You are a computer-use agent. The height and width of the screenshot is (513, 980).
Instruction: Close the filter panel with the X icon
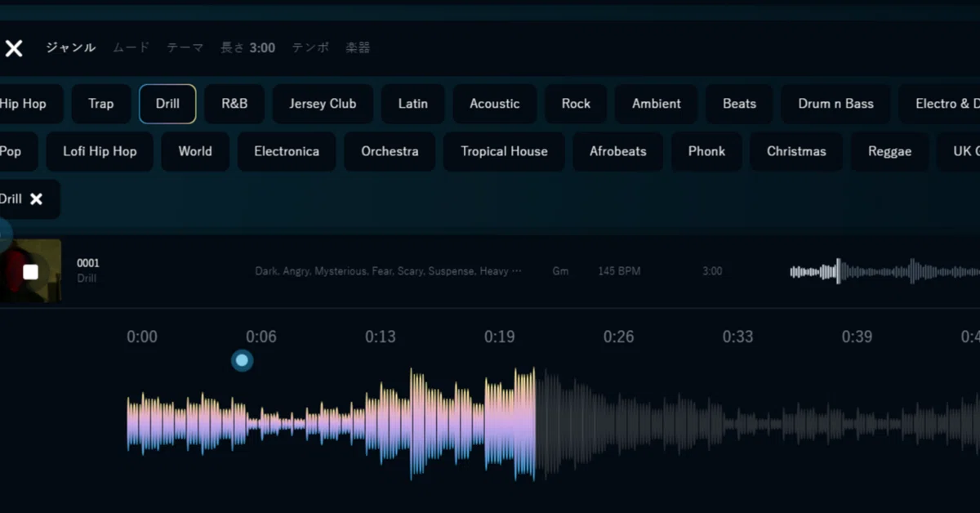point(14,48)
